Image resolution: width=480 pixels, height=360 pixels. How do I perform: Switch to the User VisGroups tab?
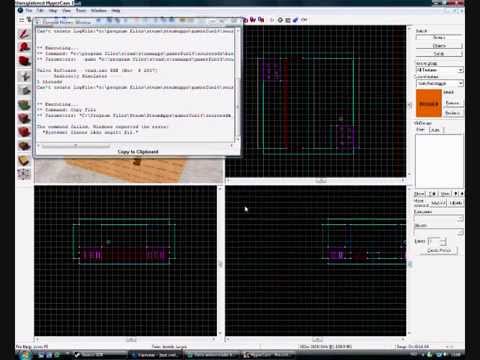(x=421, y=130)
